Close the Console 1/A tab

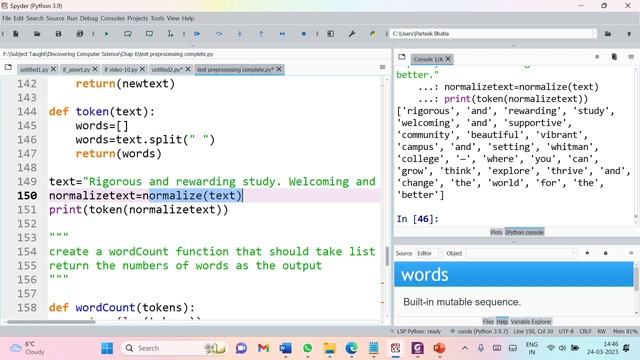[x=448, y=59]
